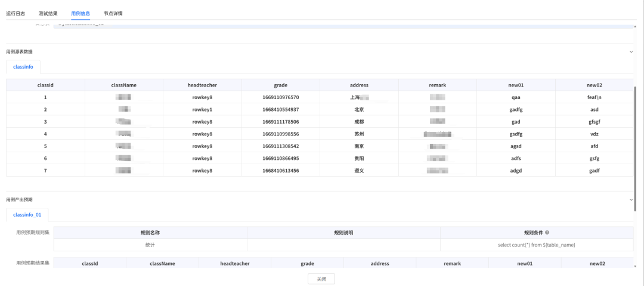Click the new02 header in source table
Viewport: 644px width, 286px height.
(x=595, y=85)
